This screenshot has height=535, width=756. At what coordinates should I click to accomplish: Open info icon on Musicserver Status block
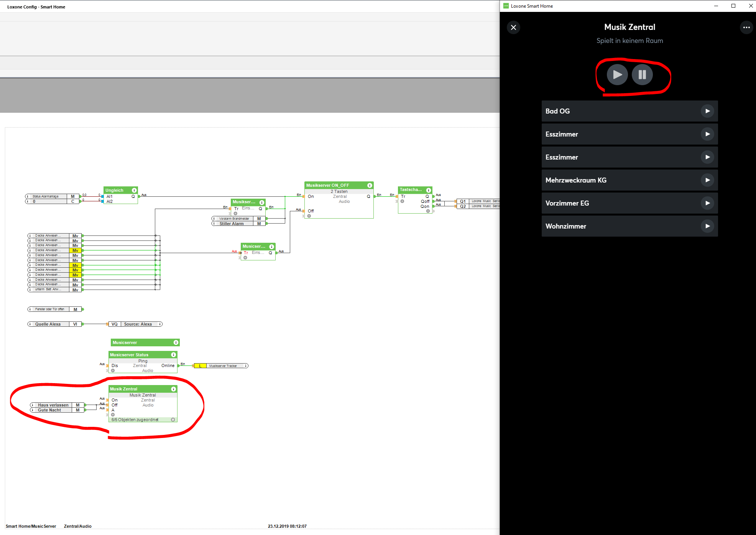coord(173,355)
